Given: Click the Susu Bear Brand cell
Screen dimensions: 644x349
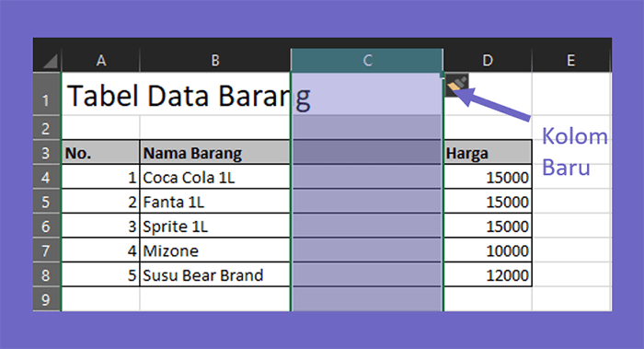Looking at the screenshot, I should pos(215,274).
